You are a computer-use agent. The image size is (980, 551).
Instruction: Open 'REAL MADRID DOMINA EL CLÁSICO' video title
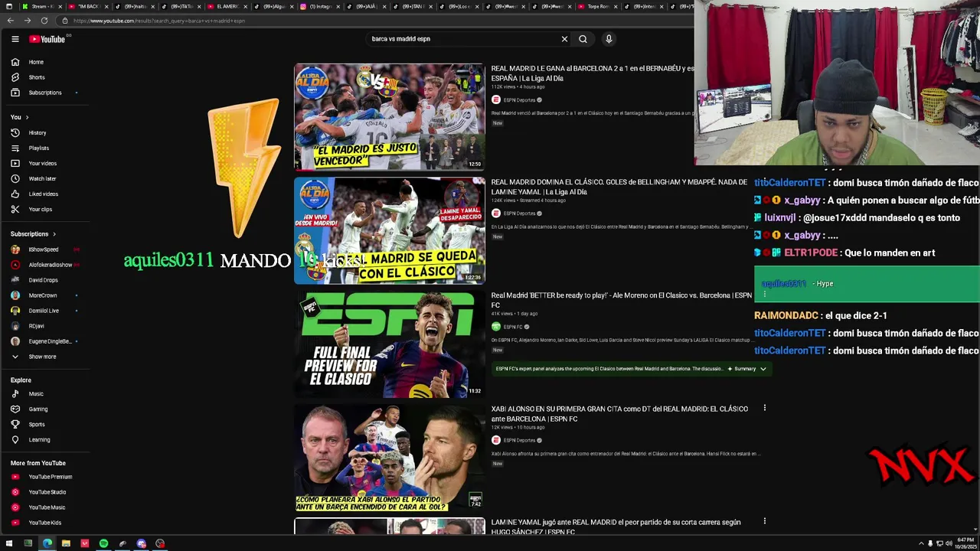(x=619, y=187)
